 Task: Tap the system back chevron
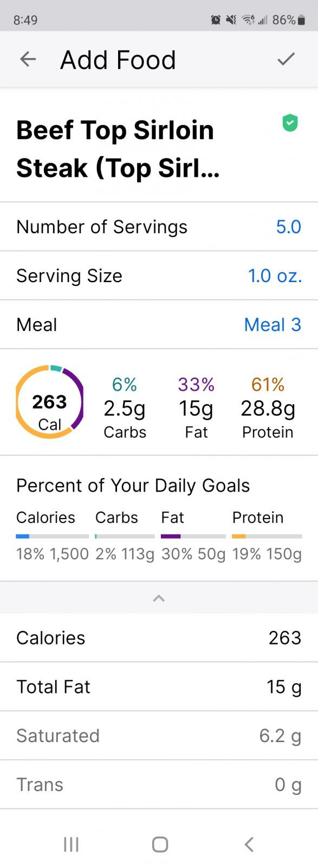pyautogui.click(x=249, y=844)
